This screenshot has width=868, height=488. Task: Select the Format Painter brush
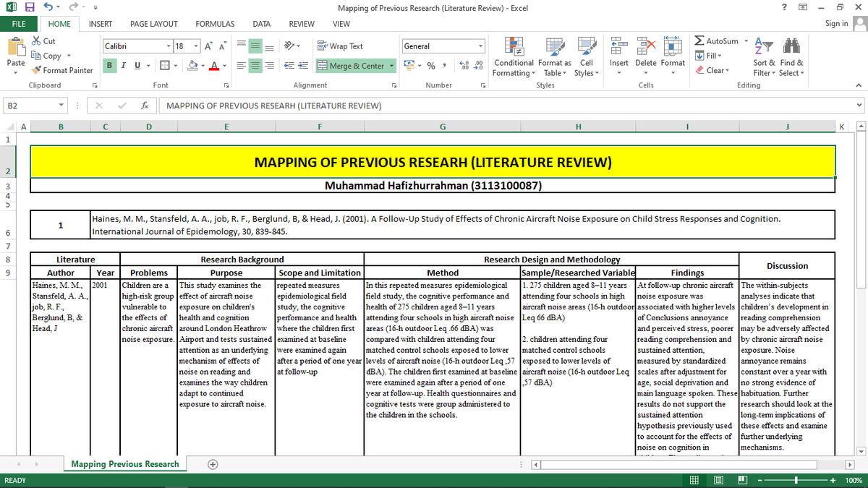(62, 70)
